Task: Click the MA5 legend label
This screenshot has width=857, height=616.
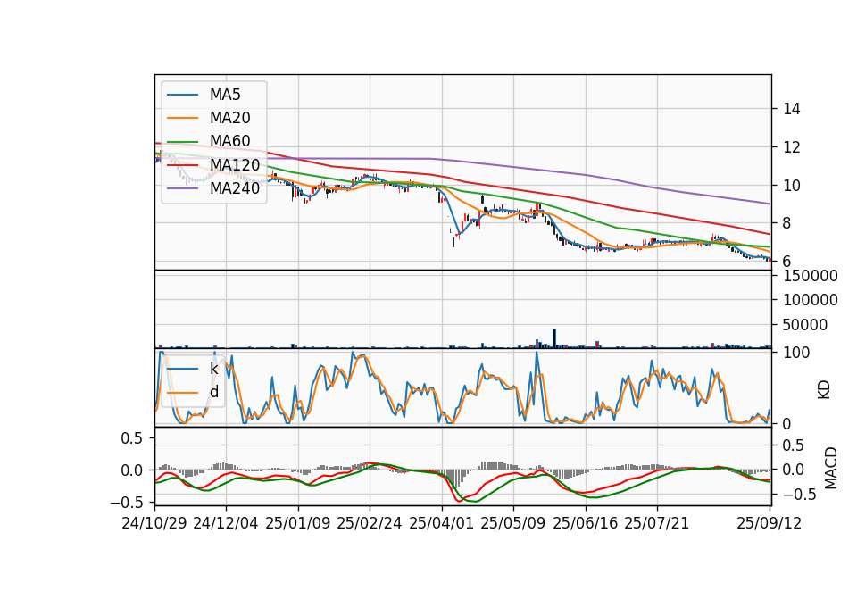Action: [225, 95]
